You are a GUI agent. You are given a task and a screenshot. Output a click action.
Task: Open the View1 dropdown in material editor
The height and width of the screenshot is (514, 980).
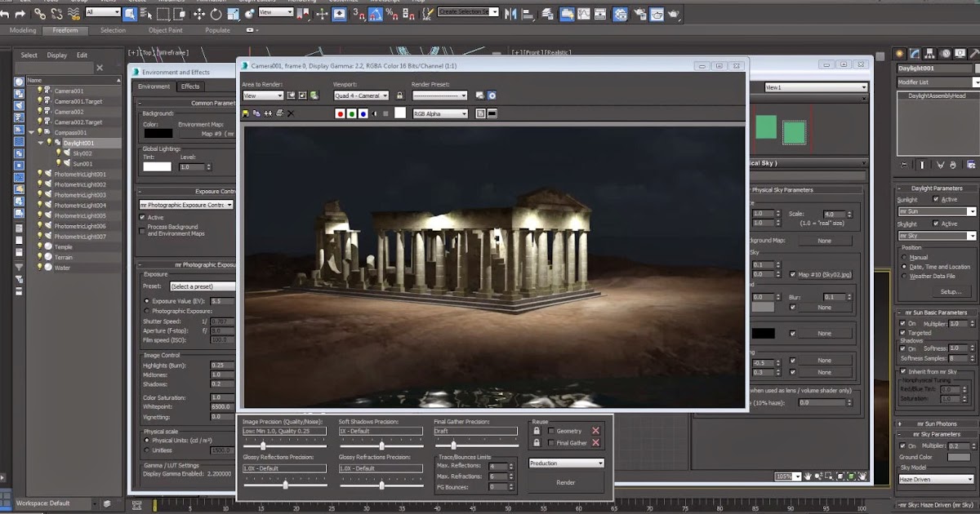point(815,87)
